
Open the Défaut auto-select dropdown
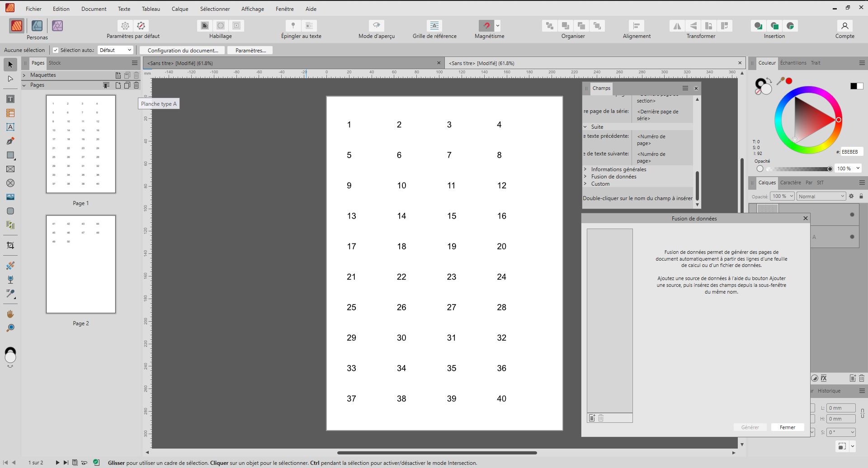tap(115, 50)
